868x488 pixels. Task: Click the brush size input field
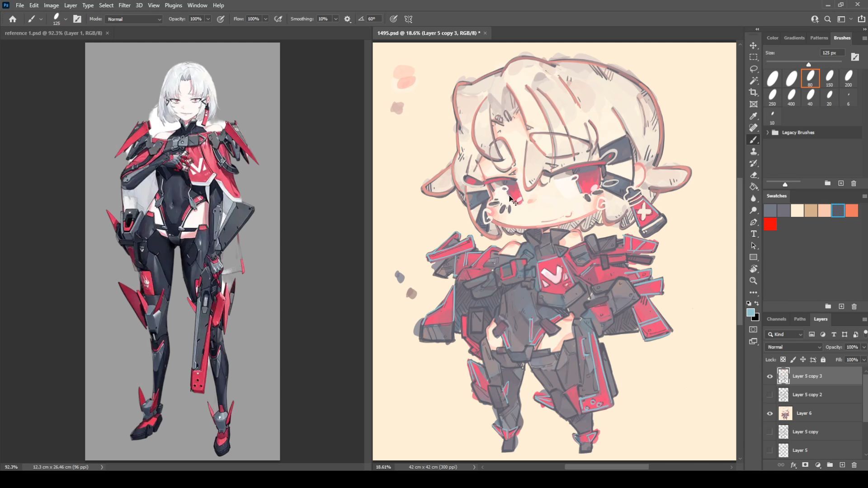(831, 53)
